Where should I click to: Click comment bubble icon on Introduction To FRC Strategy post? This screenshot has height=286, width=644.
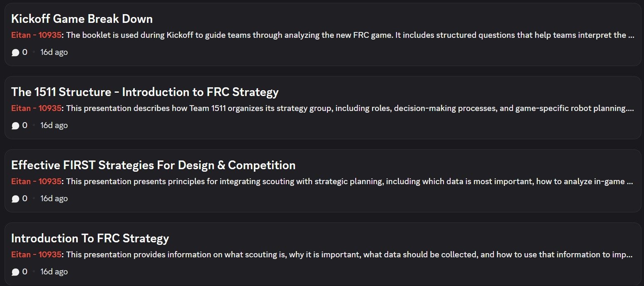pos(15,272)
